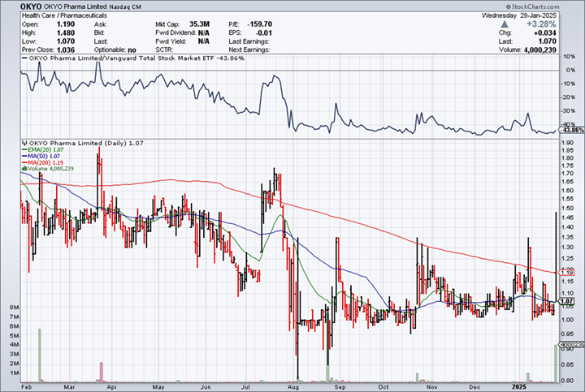Click the 0.80 price axis label

[x=567, y=381]
